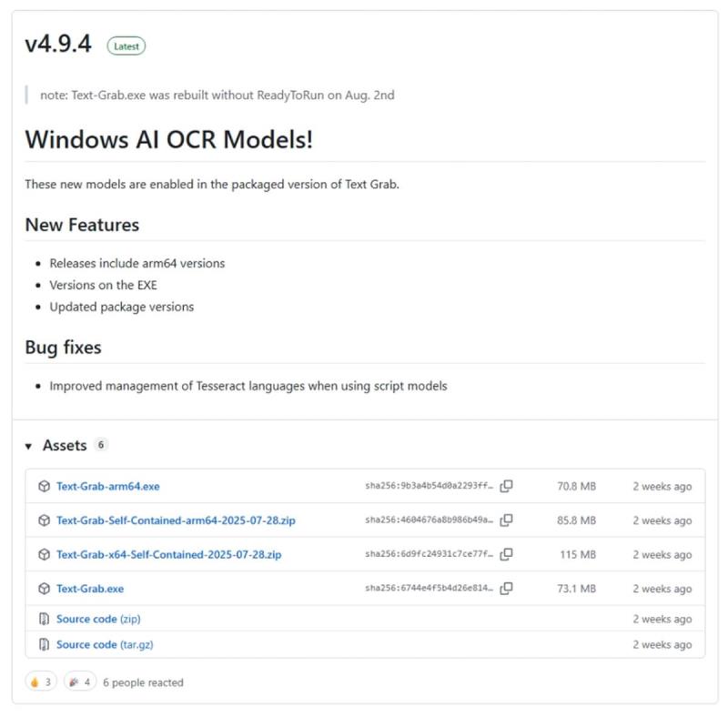Click package icon beside Text-Grab.exe
Image resolution: width=728 pixels, height=717 pixels.
tap(44, 589)
